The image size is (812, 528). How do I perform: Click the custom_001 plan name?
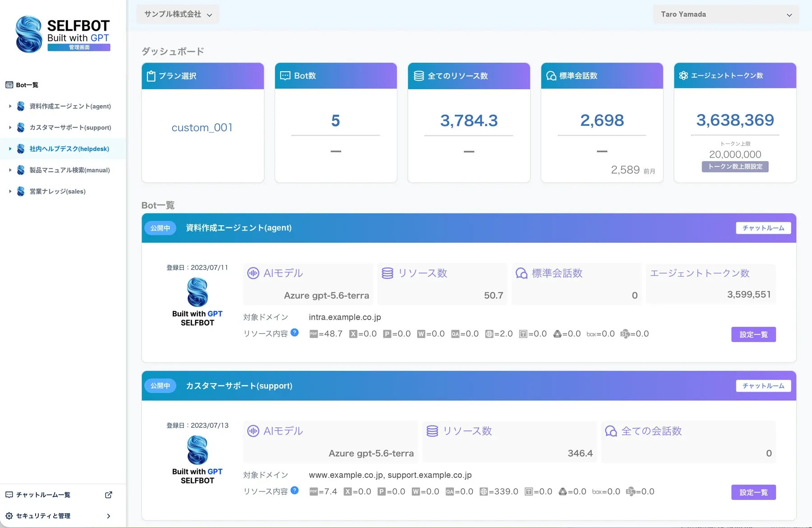202,128
